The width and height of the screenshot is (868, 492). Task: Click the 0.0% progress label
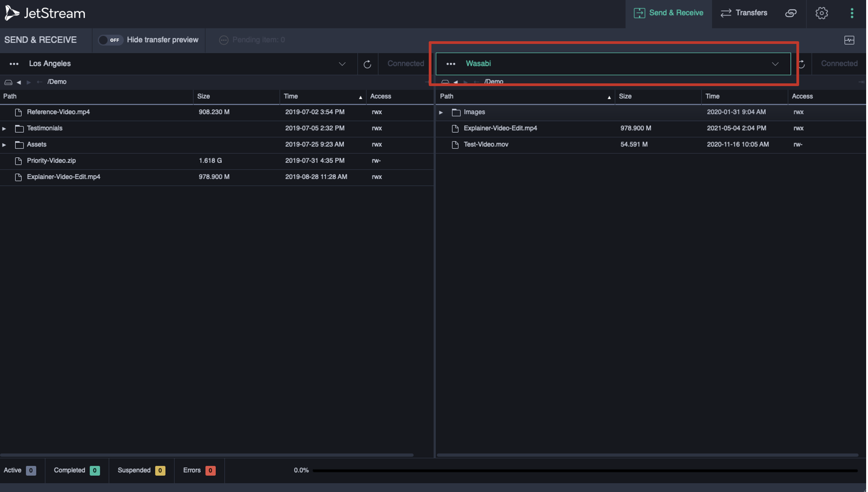302,471
